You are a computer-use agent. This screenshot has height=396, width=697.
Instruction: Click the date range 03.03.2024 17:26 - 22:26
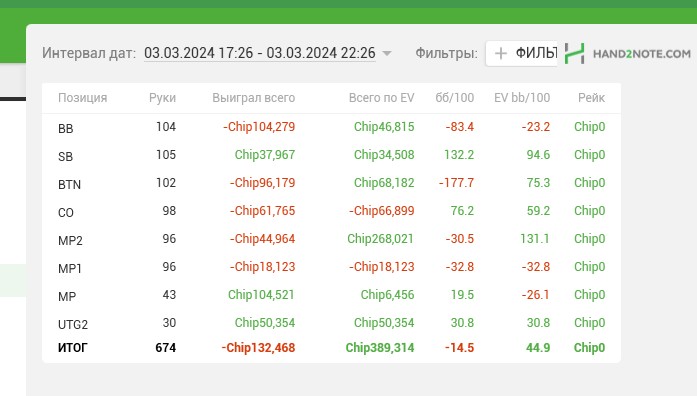[260, 53]
